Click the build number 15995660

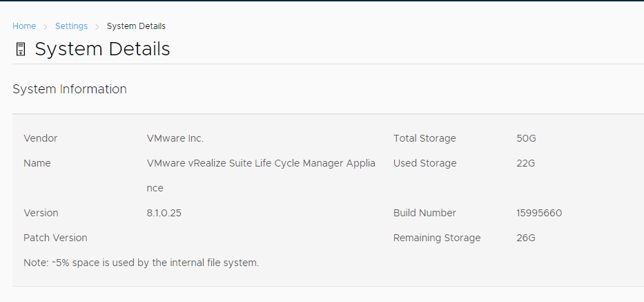point(539,213)
